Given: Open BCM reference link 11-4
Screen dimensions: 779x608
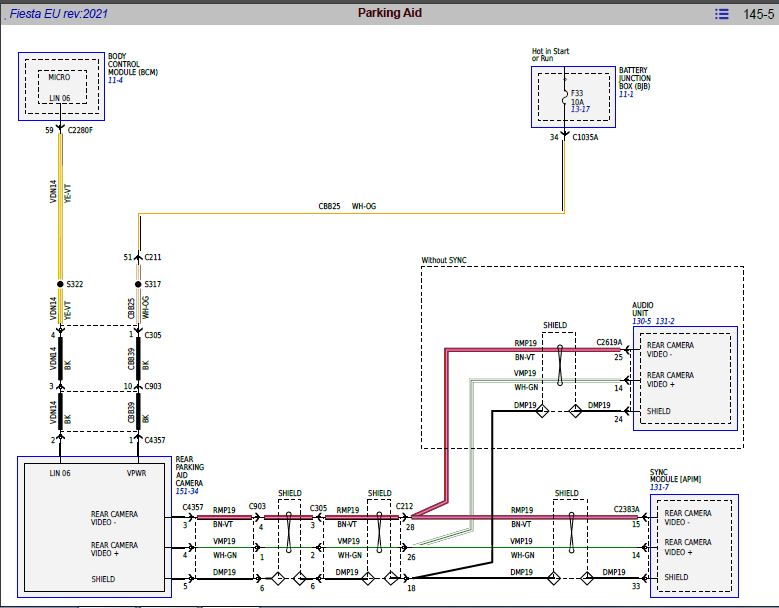Looking at the screenshot, I should 115,80.
